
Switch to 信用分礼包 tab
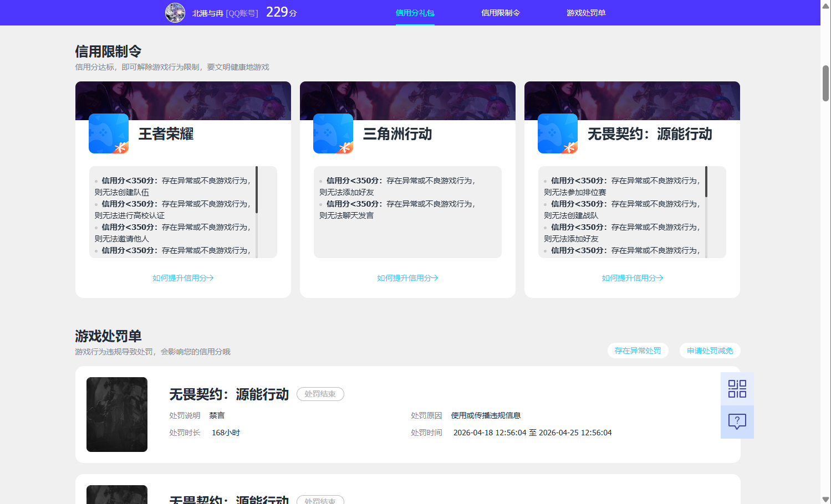[x=415, y=13]
